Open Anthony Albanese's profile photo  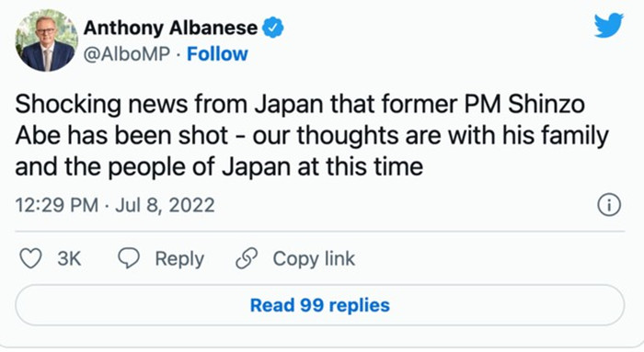[x=46, y=40]
